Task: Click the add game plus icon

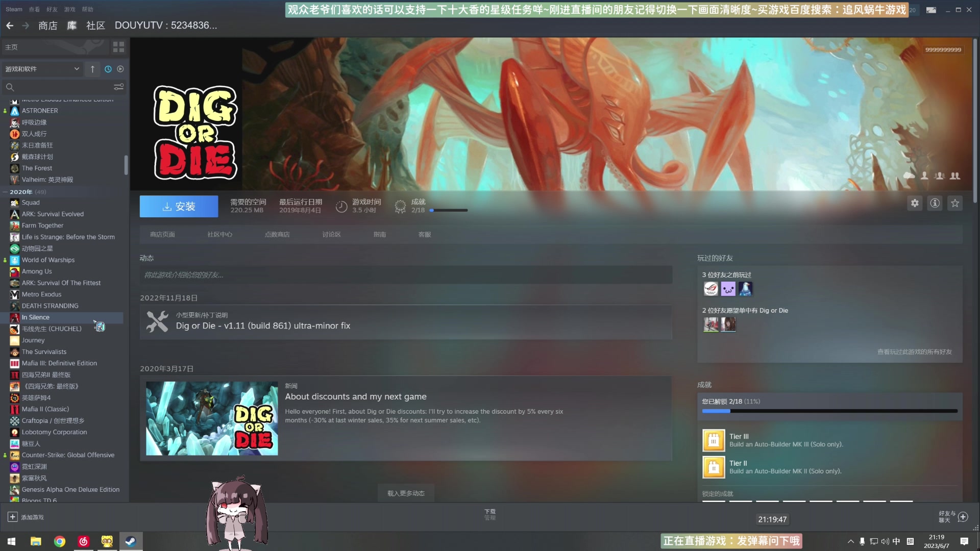Action: point(13,517)
